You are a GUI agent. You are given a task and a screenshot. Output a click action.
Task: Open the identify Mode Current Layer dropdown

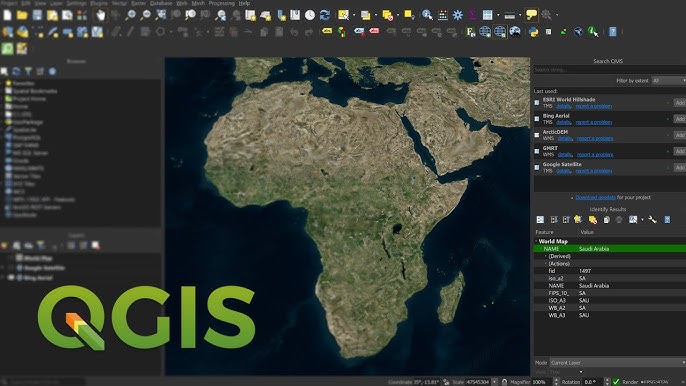[x=617, y=362]
